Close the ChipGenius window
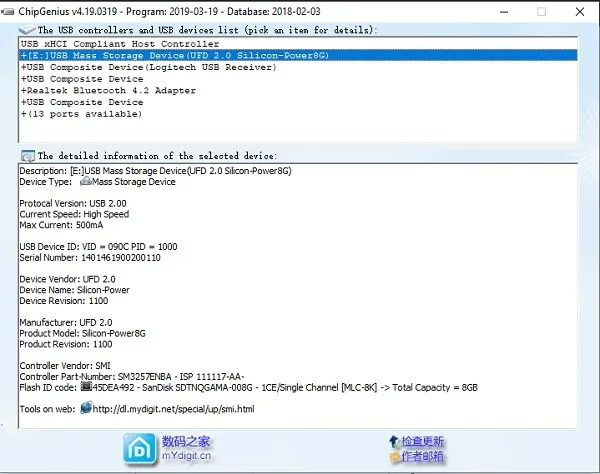This screenshot has height=474, width=600. point(580,12)
